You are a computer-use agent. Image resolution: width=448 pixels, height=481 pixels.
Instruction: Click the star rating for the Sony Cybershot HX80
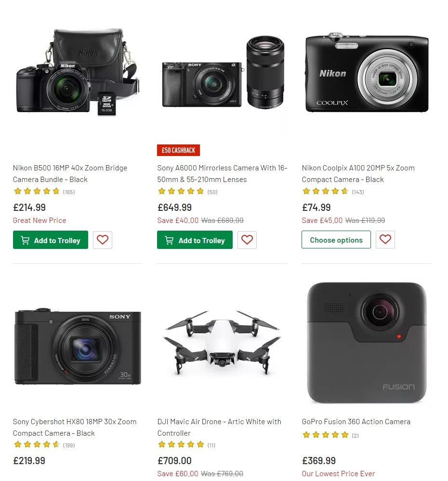(37, 444)
